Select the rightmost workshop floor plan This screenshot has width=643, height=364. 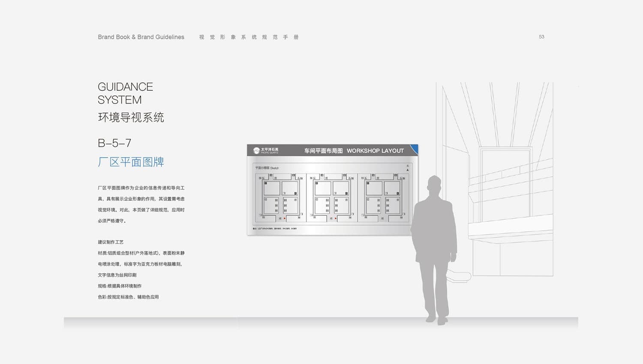383,197
